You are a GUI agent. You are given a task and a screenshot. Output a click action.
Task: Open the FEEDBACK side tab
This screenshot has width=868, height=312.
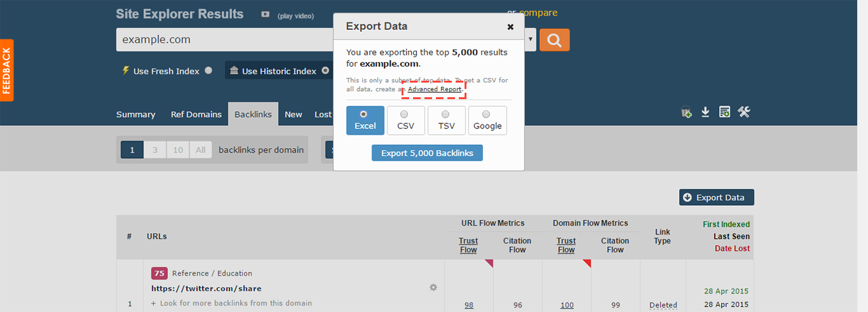click(6, 71)
